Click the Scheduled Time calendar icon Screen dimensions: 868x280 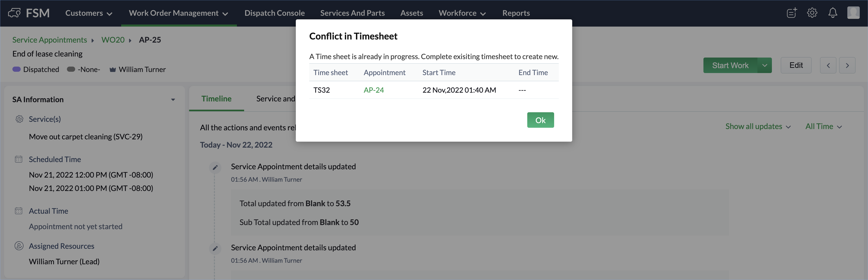point(19,159)
